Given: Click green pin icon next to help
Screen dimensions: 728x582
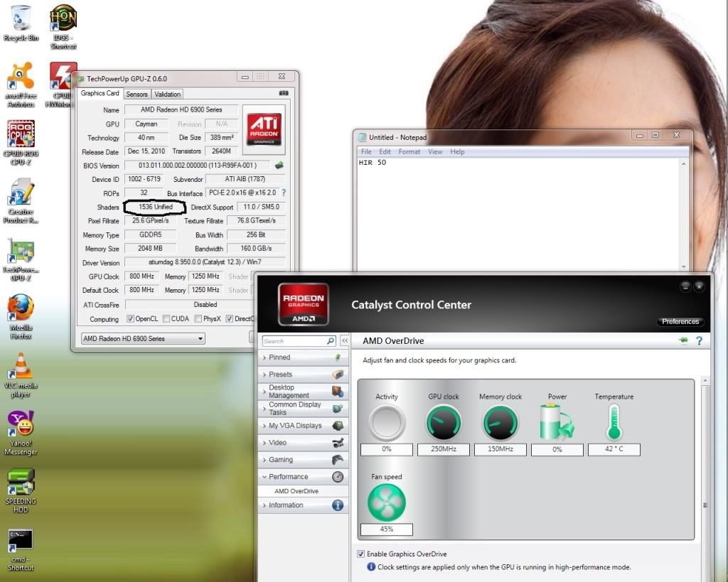Looking at the screenshot, I should (x=683, y=340).
